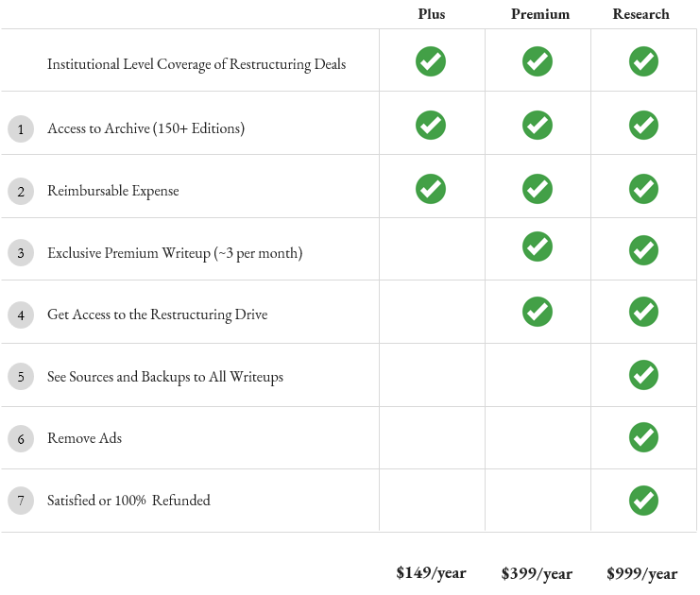Click the Remove Ads feature label
Screen dimensions: 700x595
84,438
